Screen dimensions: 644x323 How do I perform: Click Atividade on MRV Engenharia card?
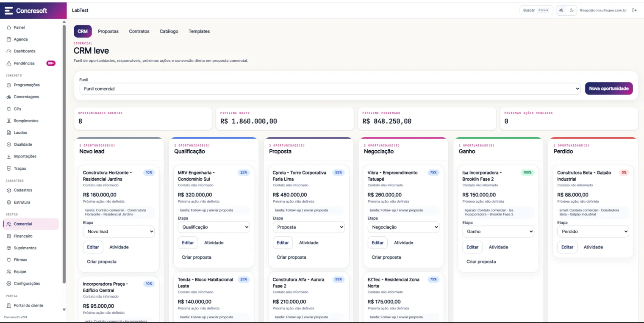[214, 243]
